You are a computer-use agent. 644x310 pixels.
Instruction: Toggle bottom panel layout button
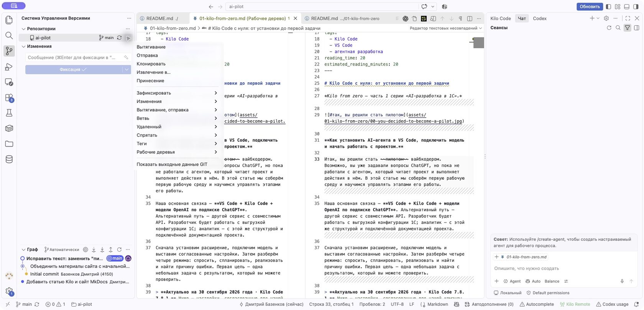click(627, 7)
